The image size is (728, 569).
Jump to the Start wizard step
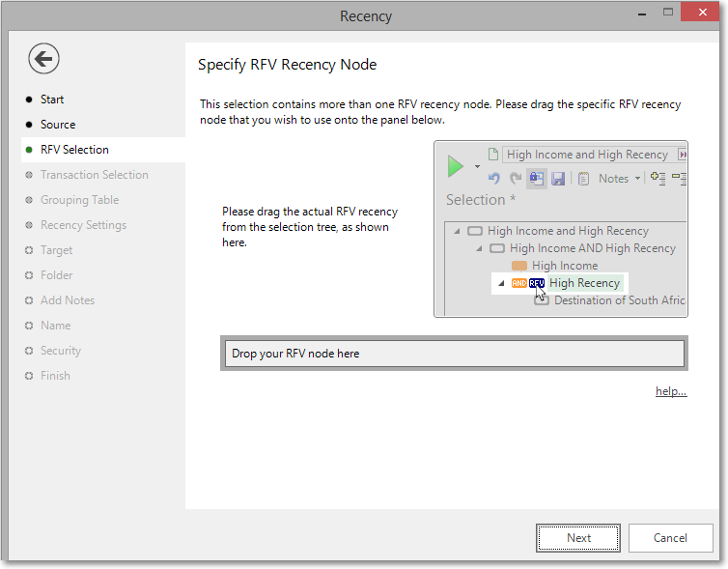tap(51, 100)
